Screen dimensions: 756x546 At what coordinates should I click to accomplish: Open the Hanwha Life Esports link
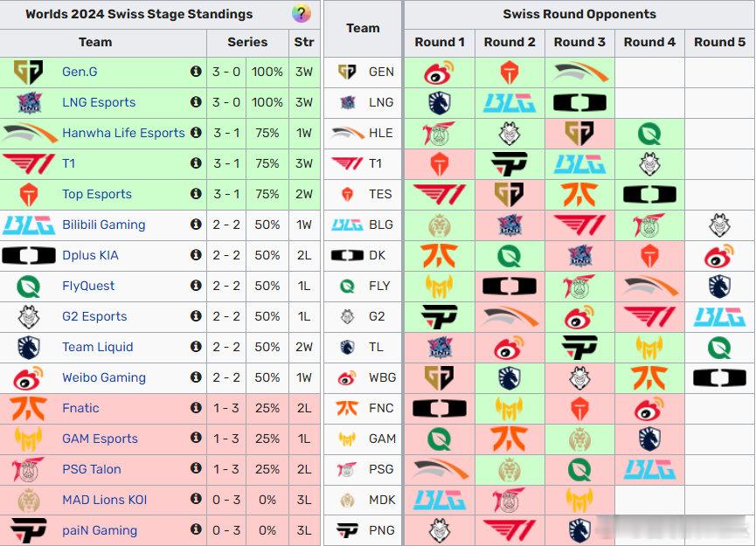tap(123, 133)
